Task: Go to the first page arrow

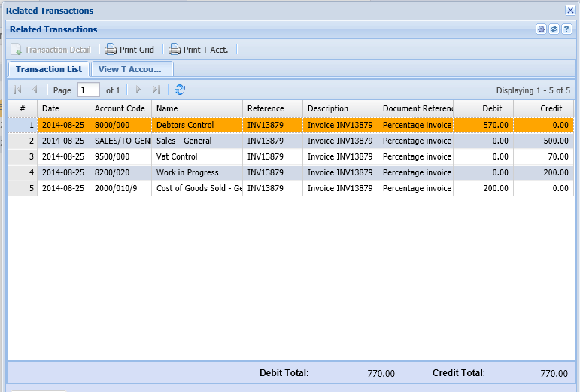Action: (17, 90)
